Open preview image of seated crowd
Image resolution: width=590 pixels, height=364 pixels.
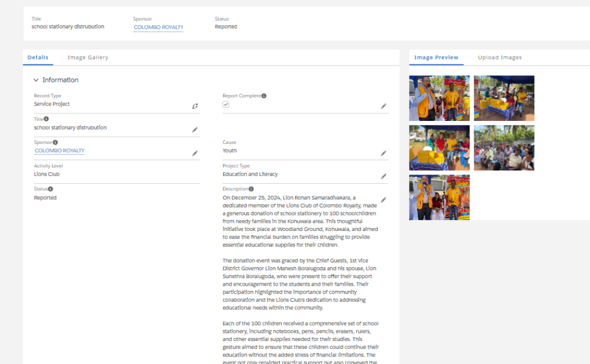504,148
